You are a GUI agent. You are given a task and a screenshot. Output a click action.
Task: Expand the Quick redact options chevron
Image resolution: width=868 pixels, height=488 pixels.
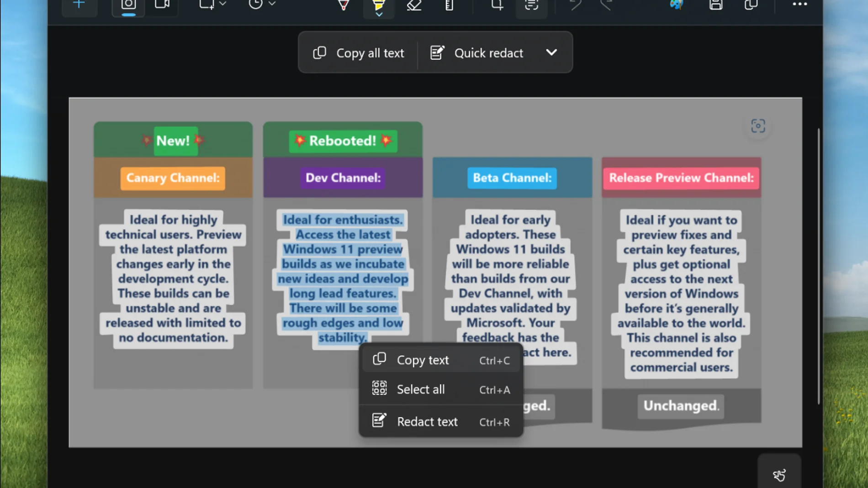click(x=551, y=52)
